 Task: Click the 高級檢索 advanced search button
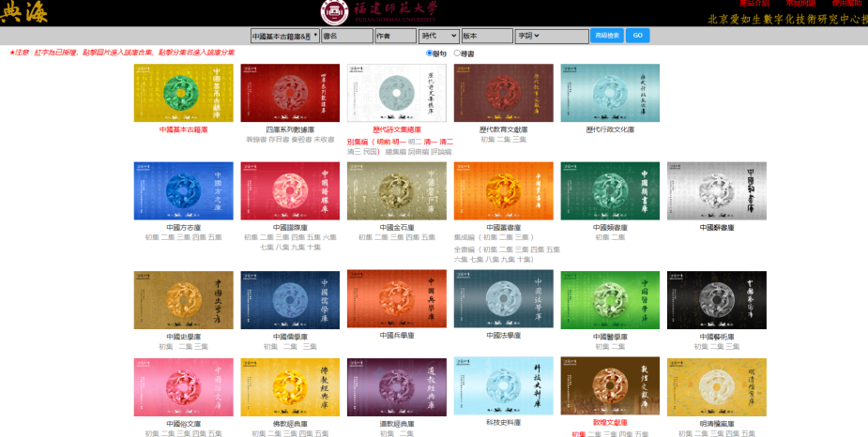[x=606, y=36]
